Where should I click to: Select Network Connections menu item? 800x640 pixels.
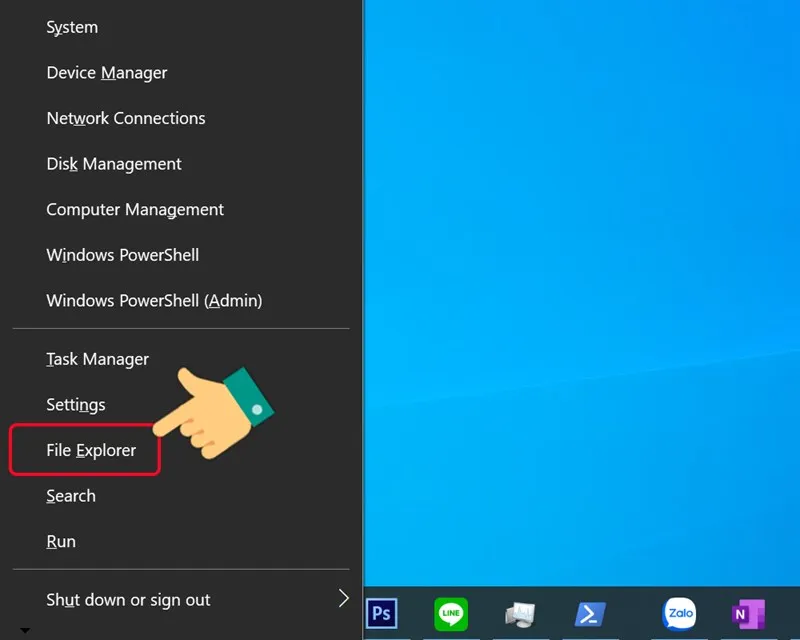click(126, 118)
